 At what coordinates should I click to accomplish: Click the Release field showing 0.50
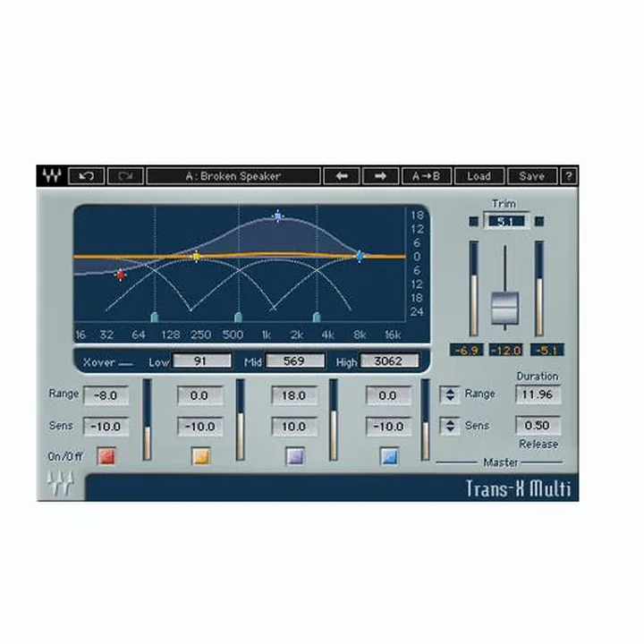538,426
